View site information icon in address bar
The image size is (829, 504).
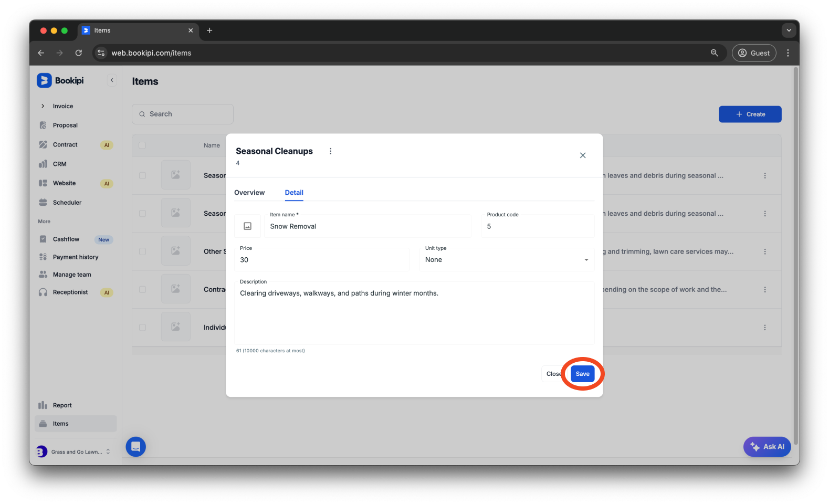pos(101,53)
